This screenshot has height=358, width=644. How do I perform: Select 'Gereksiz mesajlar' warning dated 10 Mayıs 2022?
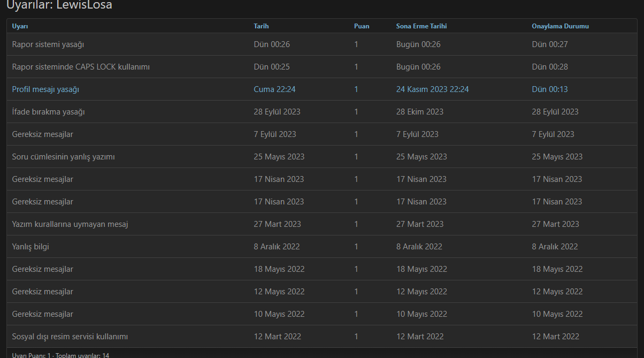[43, 314]
